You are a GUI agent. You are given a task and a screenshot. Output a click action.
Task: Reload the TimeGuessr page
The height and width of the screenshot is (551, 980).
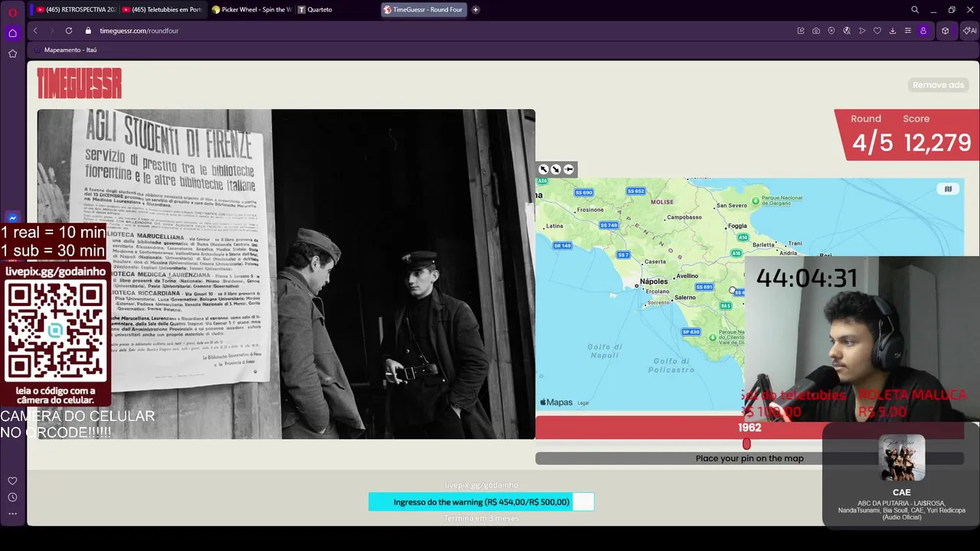[x=69, y=31]
